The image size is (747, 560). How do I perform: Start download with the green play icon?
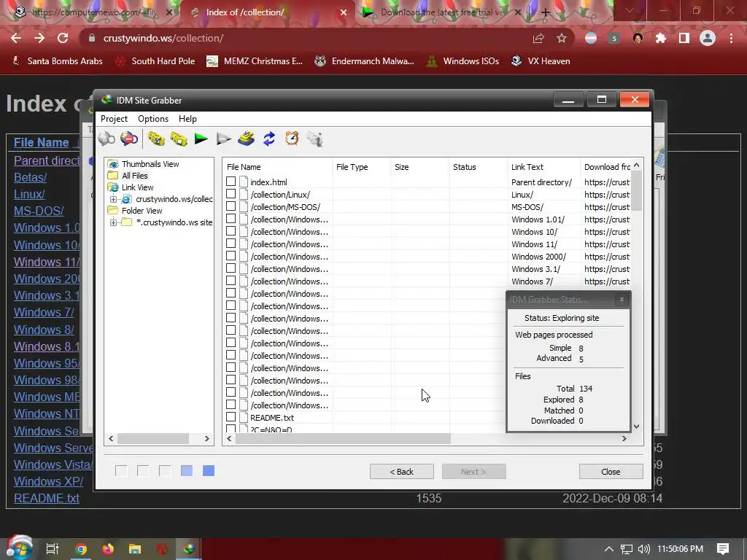pyautogui.click(x=201, y=139)
